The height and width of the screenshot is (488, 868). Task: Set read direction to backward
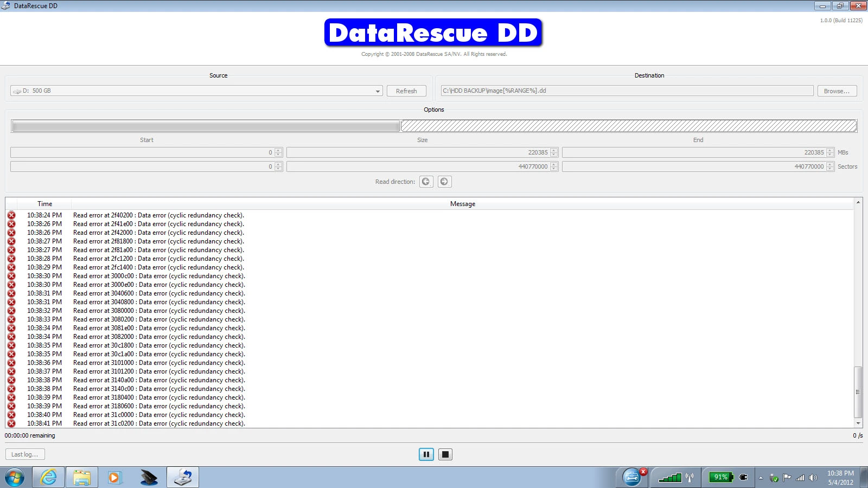[x=426, y=182]
